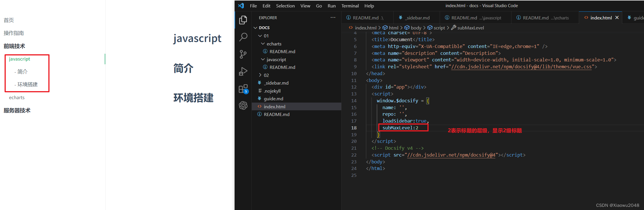
Task: Click the subMaxLevel wrench breadcrumb icon
Action: click(454, 28)
